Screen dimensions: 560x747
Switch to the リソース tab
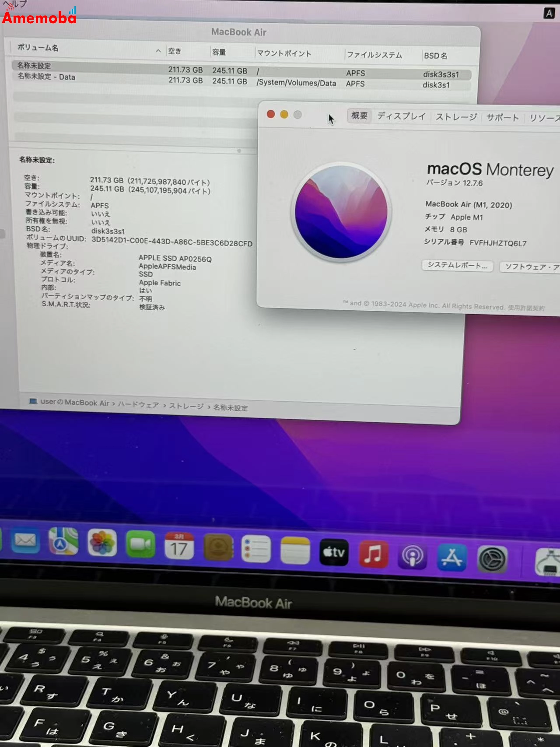coord(544,118)
